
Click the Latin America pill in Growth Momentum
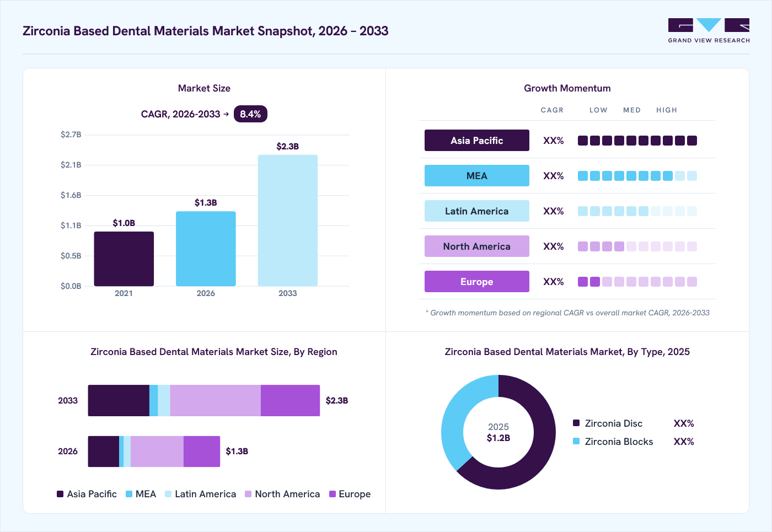477,211
